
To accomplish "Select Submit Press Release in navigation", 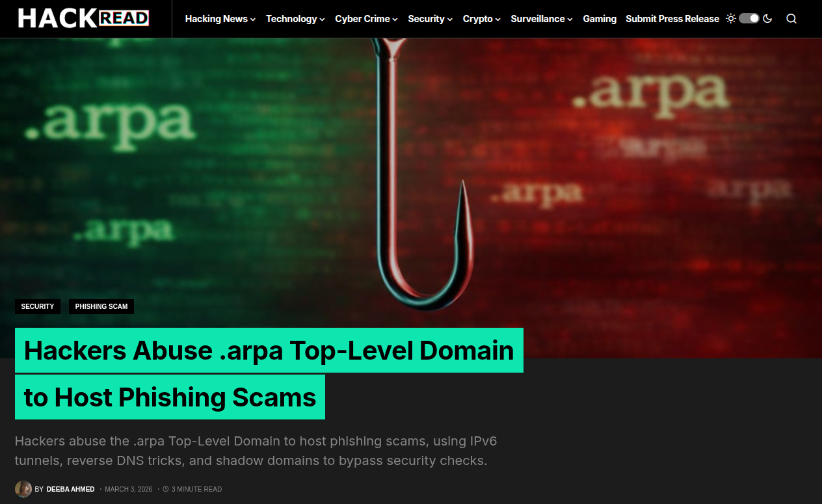I will pyautogui.click(x=672, y=19).
